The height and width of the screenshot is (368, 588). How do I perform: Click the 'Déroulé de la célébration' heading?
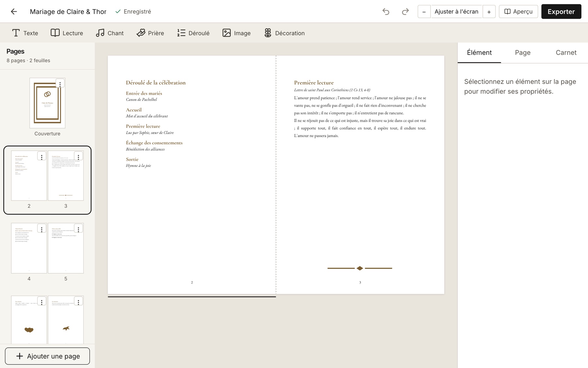point(155,83)
